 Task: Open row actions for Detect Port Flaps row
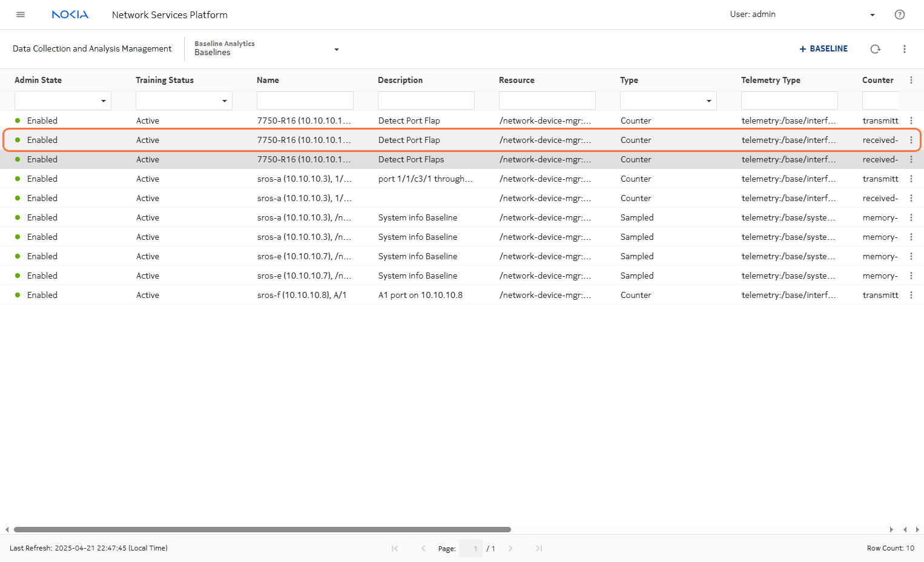(911, 159)
